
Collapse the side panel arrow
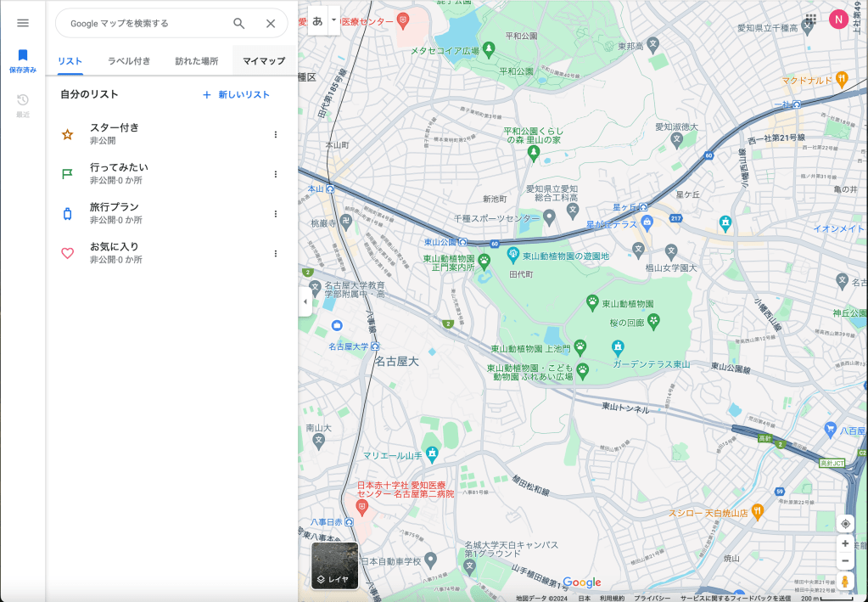point(305,301)
